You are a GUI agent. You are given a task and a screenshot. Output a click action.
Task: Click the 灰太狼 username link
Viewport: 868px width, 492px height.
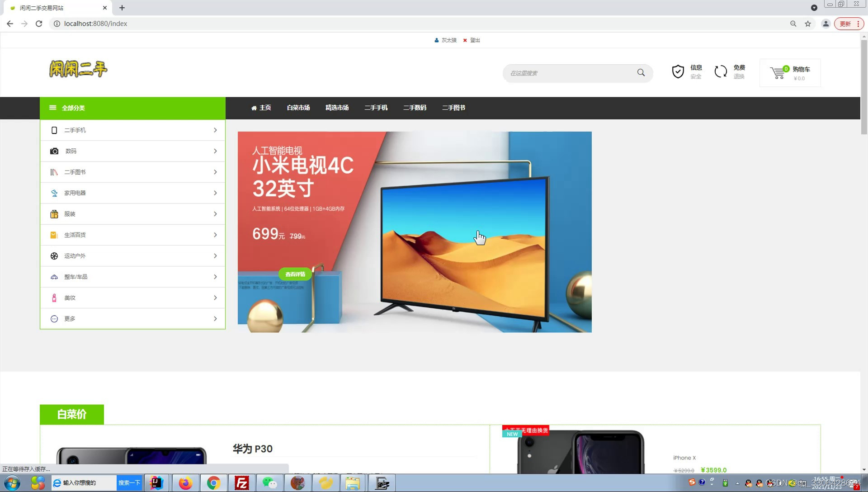pyautogui.click(x=449, y=40)
